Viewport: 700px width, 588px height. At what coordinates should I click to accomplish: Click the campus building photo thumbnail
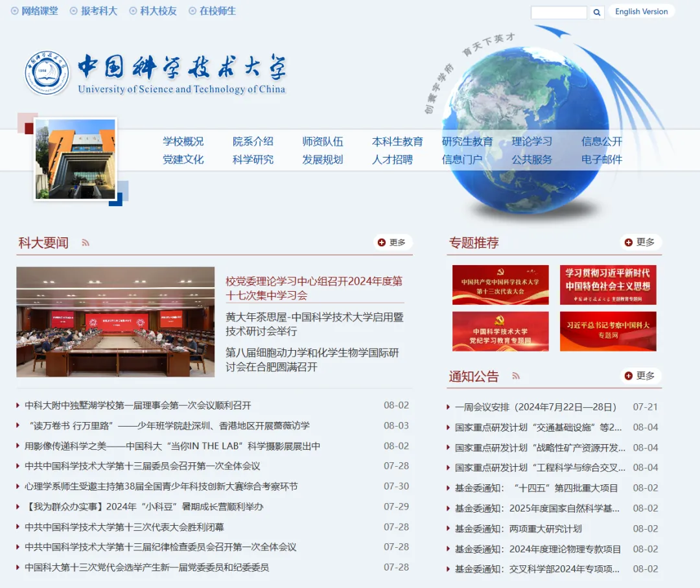click(76, 158)
